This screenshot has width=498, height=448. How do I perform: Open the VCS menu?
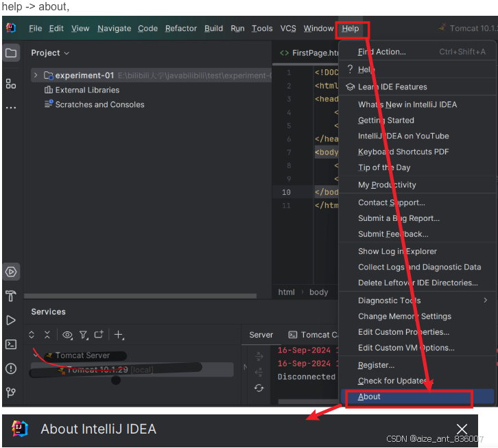(x=287, y=28)
